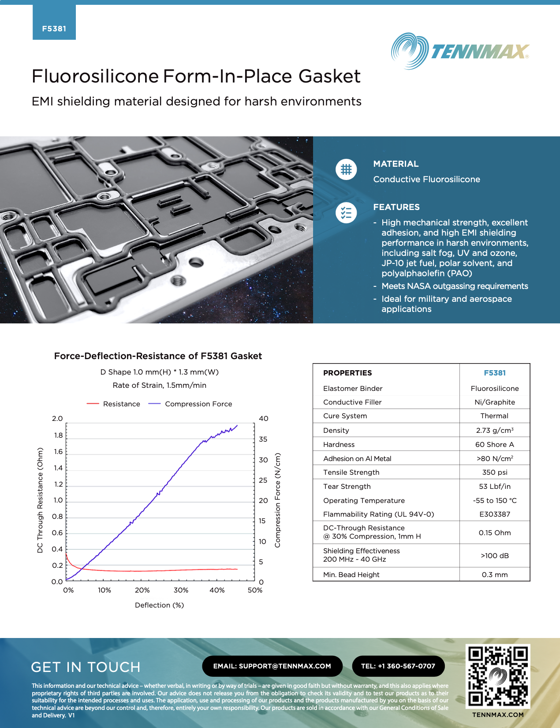560x728 pixels.
Task: Click the 'Adhesion on Al Metal' row label
Action: coord(357,459)
